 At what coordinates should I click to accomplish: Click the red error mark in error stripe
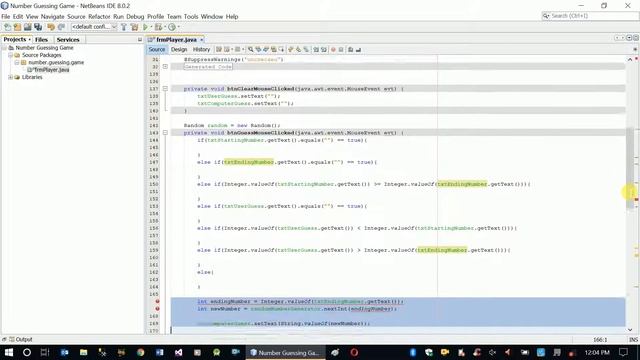point(636,200)
